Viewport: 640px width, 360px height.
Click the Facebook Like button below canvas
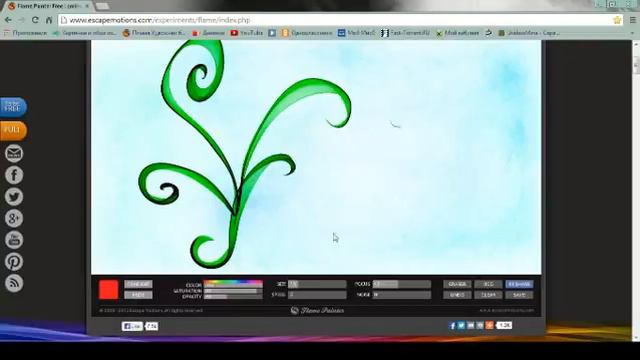(x=132, y=326)
